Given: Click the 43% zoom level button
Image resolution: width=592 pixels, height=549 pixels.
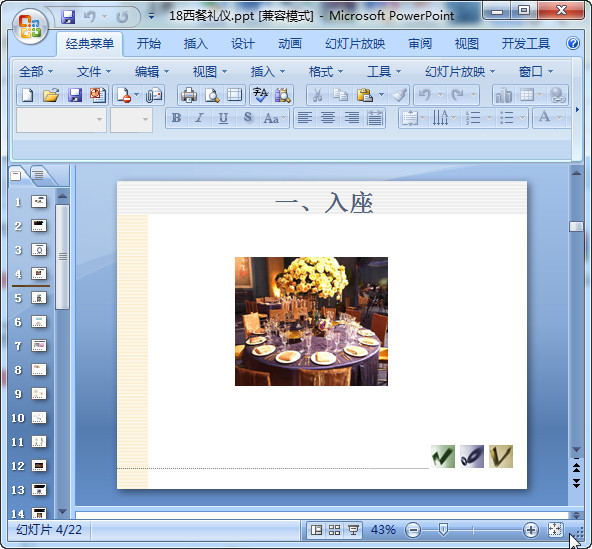Looking at the screenshot, I should point(383,530).
